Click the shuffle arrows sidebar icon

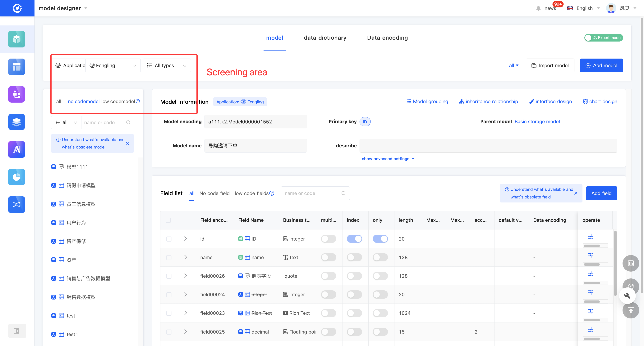click(16, 204)
